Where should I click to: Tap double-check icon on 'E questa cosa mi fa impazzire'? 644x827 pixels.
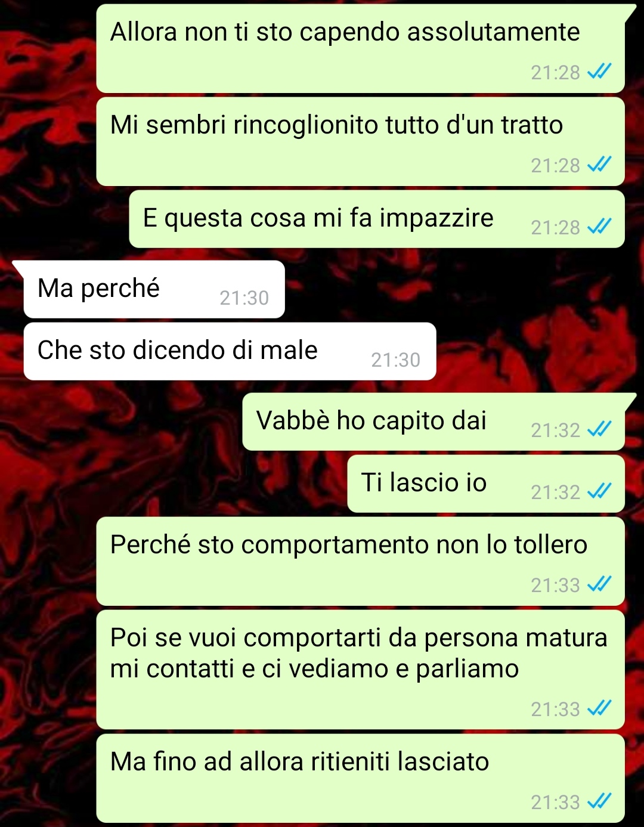click(x=599, y=227)
